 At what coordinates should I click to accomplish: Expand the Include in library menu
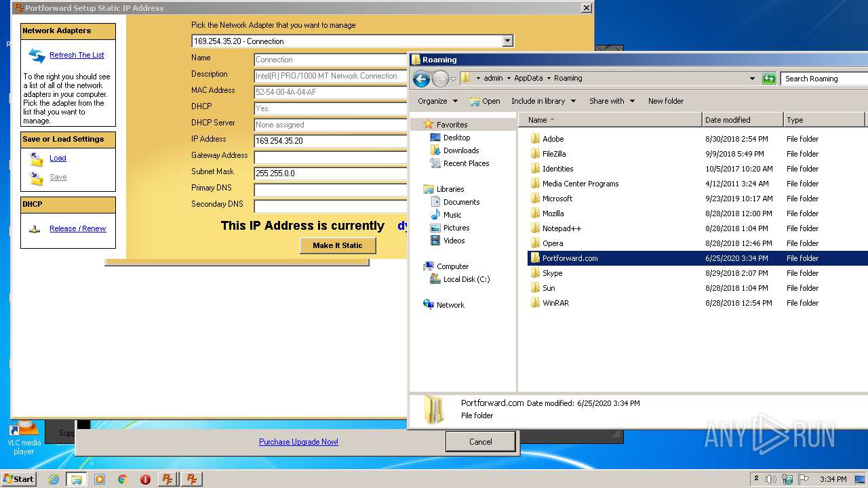tap(543, 101)
